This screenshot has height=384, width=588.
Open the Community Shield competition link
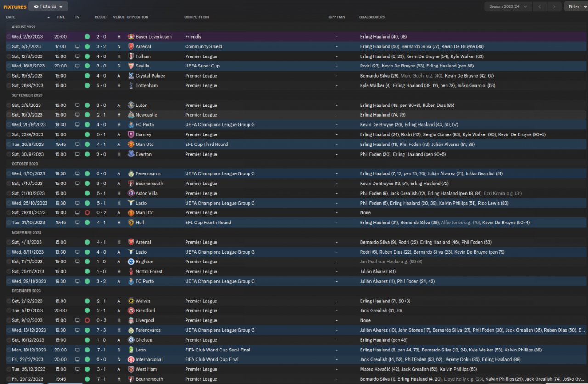click(204, 47)
